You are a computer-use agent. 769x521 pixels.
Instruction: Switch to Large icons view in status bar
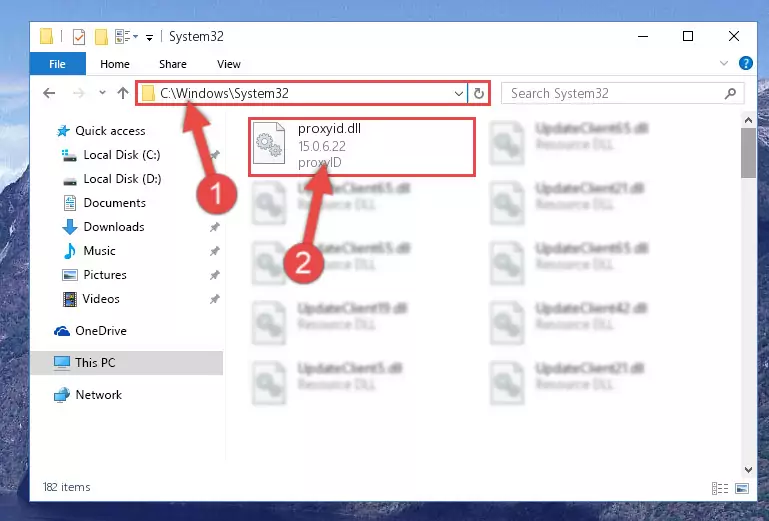coord(742,488)
